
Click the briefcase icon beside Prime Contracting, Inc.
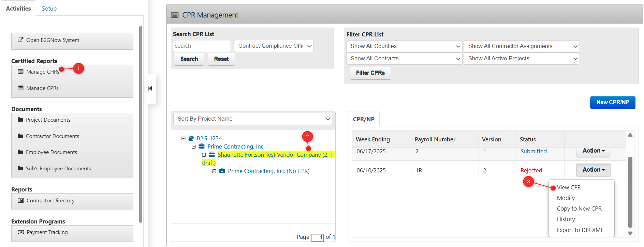[x=202, y=146]
